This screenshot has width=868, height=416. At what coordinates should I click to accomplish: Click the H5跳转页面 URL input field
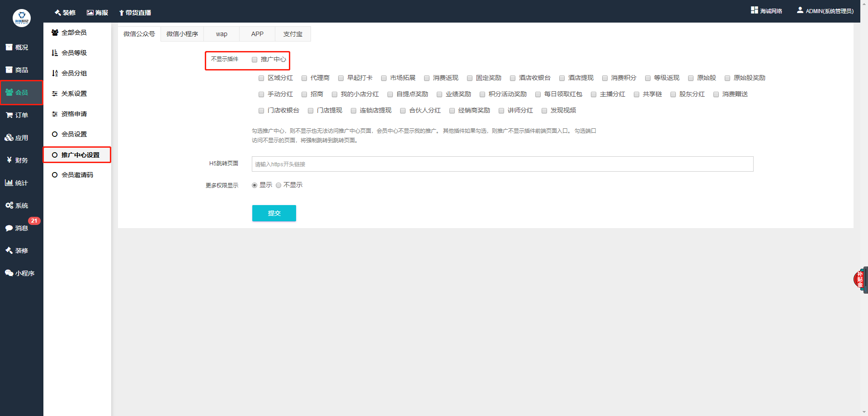(502, 164)
